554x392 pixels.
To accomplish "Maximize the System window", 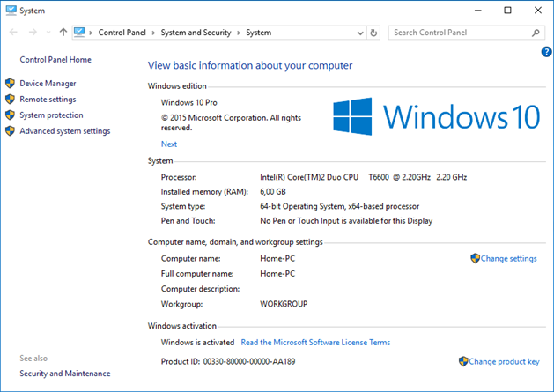I will [x=507, y=11].
